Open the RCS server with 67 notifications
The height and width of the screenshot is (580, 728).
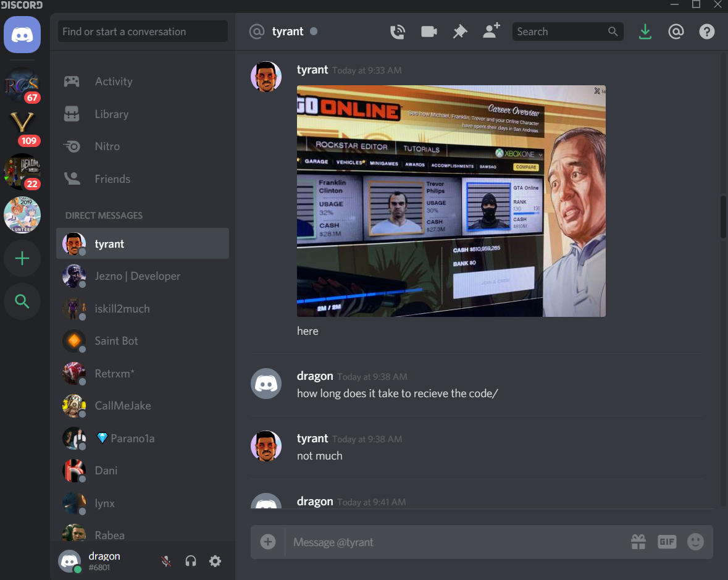(22, 85)
